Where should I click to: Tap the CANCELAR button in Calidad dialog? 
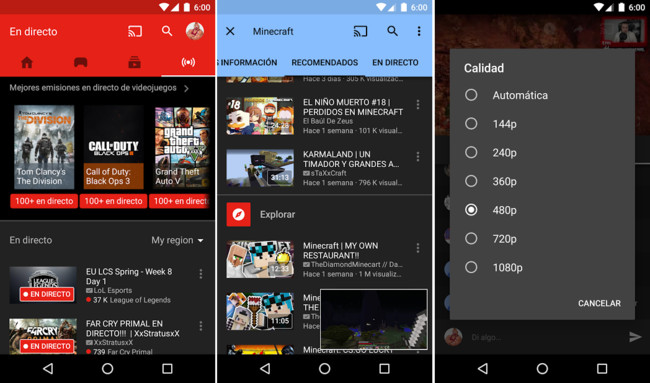click(x=599, y=303)
